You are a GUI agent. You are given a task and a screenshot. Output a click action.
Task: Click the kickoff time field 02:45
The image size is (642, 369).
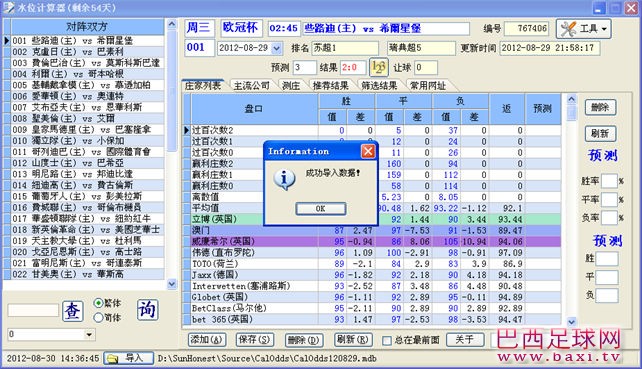coord(284,29)
